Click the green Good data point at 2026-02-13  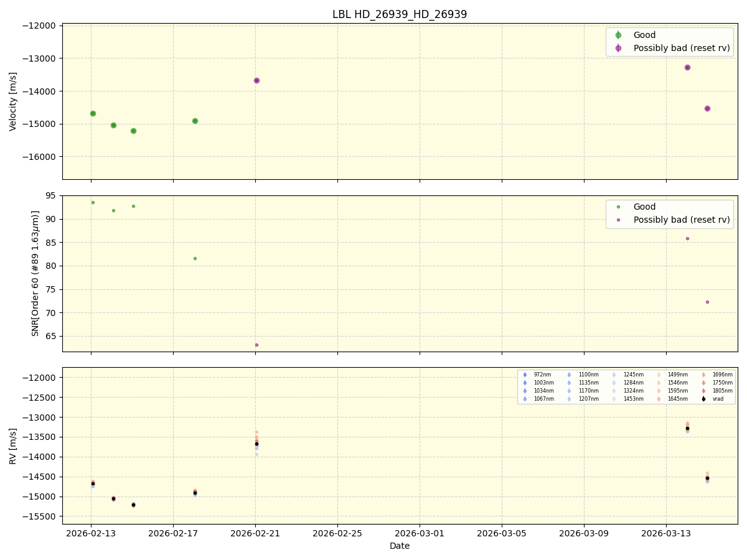[92, 113]
